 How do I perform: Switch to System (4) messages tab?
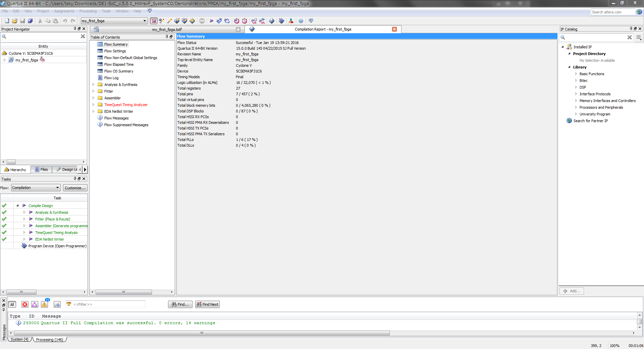tap(19, 340)
